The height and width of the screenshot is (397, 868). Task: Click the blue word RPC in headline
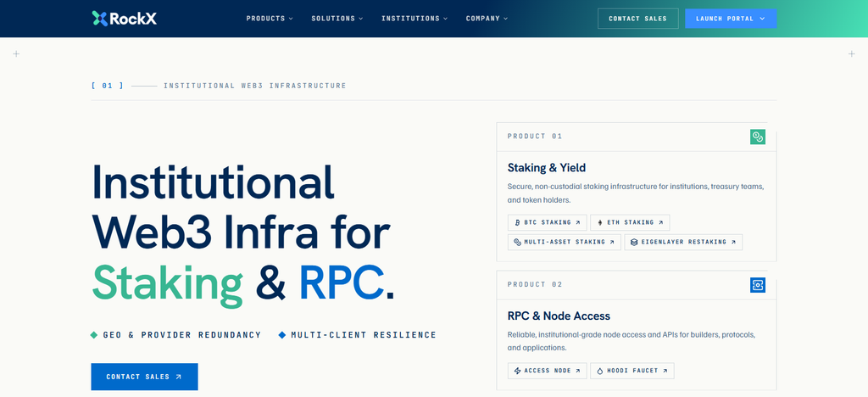point(342,282)
